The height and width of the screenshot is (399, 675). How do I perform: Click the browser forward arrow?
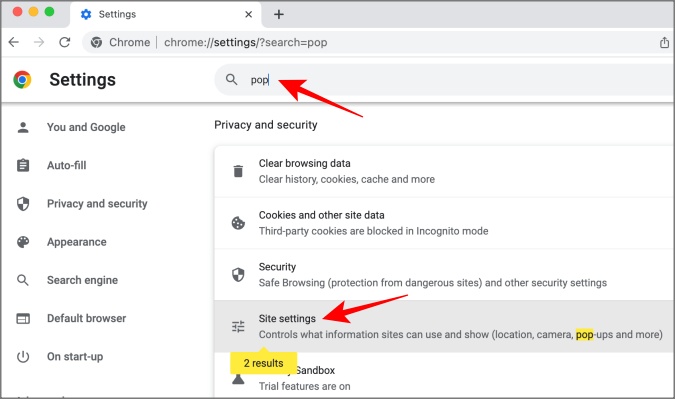pyautogui.click(x=39, y=42)
